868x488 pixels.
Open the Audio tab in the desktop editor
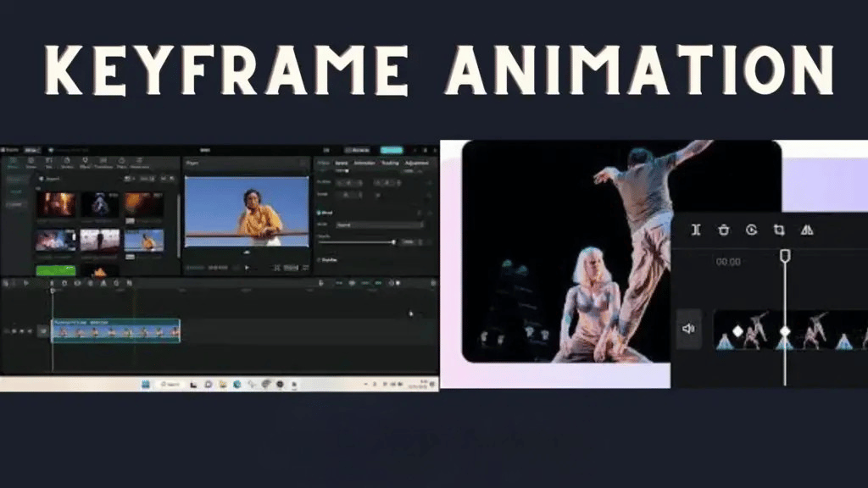[31, 163]
